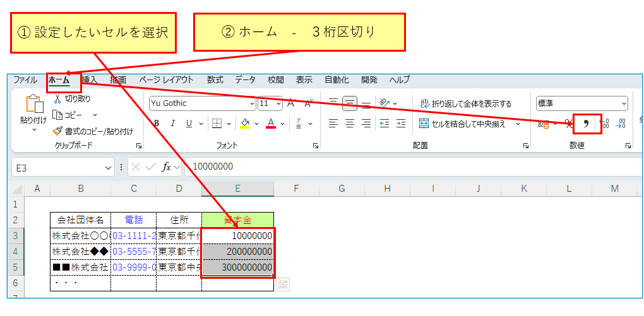
Task: Toggle wrap text (折り返して全体を表示する)
Action: tap(465, 103)
